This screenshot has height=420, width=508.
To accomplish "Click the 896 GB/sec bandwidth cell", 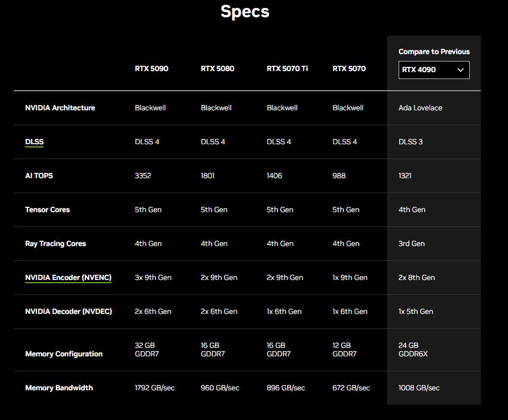I will tap(286, 388).
